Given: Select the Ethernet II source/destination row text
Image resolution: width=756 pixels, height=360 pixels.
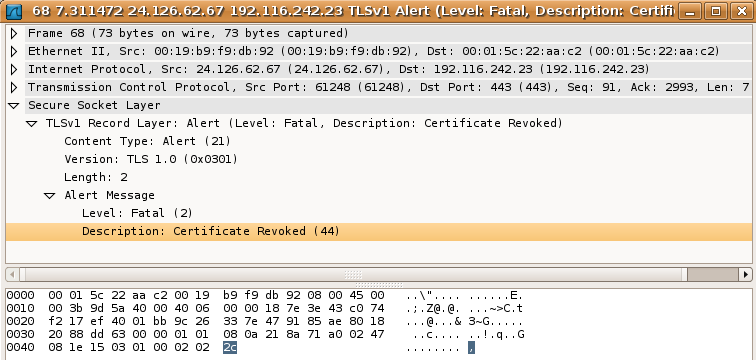Looking at the screenshot, I should (x=374, y=51).
